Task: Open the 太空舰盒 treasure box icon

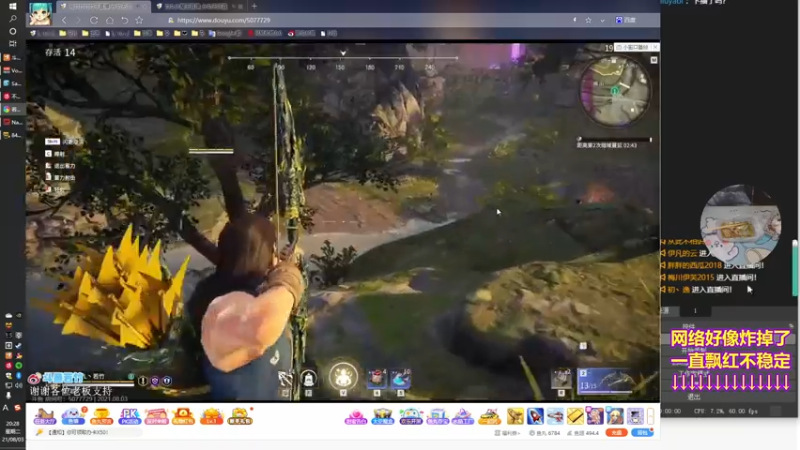Action: [x=383, y=416]
